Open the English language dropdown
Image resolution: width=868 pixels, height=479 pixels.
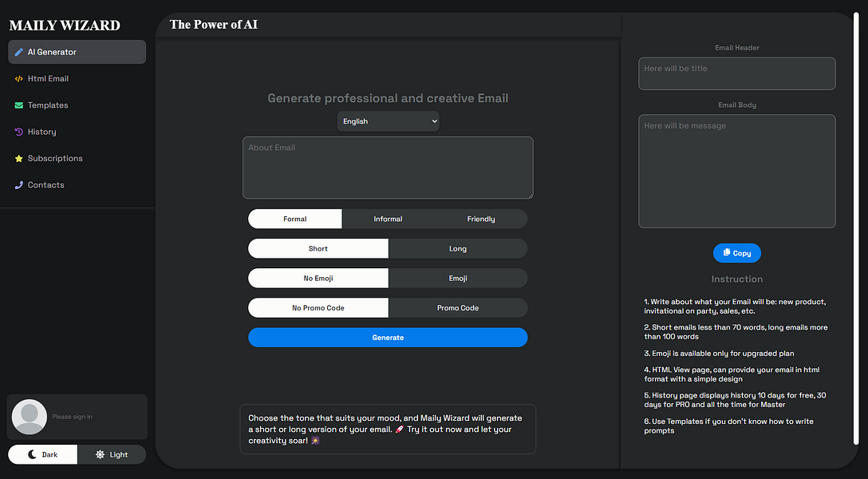coord(388,121)
